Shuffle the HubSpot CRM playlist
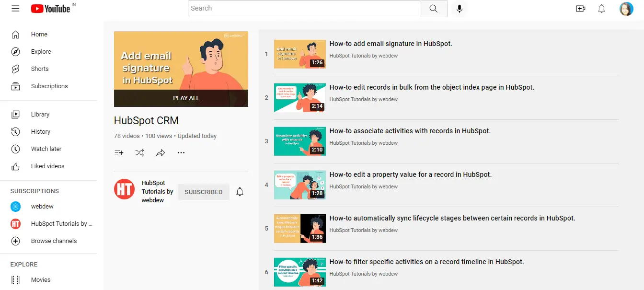Image resolution: width=644 pixels, height=290 pixels. (x=139, y=152)
